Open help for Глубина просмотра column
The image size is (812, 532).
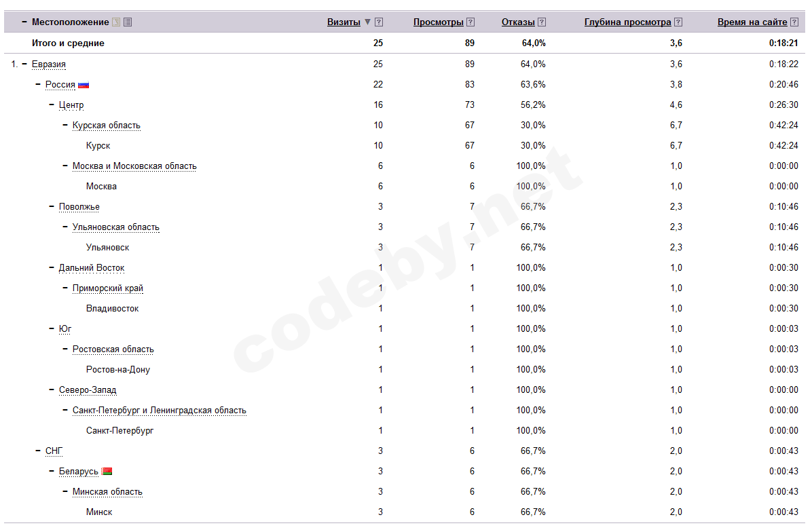tap(678, 22)
